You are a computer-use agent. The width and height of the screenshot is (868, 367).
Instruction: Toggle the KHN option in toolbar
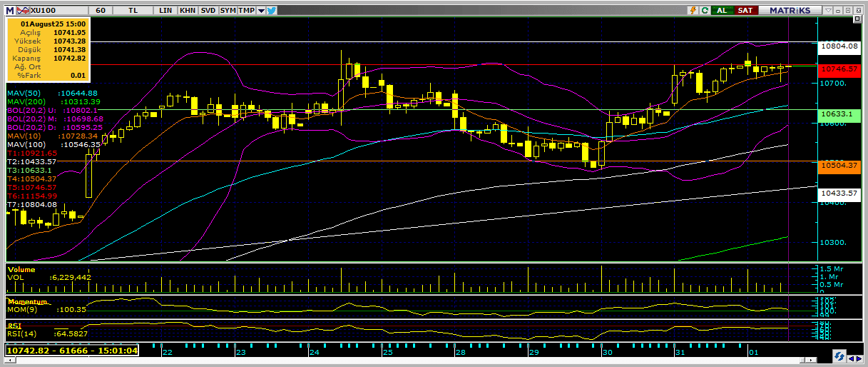pos(188,11)
